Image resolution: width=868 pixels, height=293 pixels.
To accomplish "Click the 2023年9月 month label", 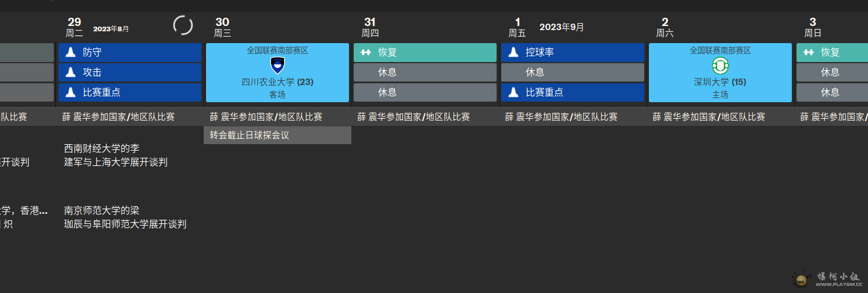I will (x=562, y=27).
